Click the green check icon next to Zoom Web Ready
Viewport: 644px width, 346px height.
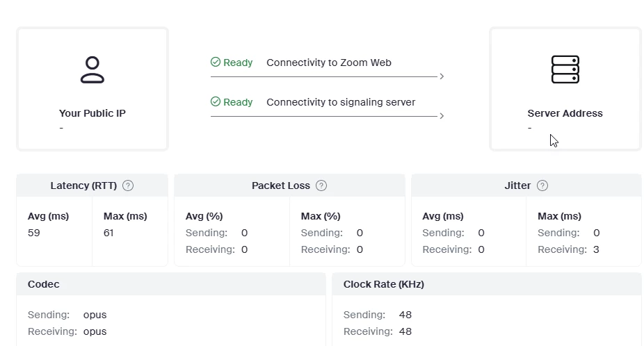point(216,62)
